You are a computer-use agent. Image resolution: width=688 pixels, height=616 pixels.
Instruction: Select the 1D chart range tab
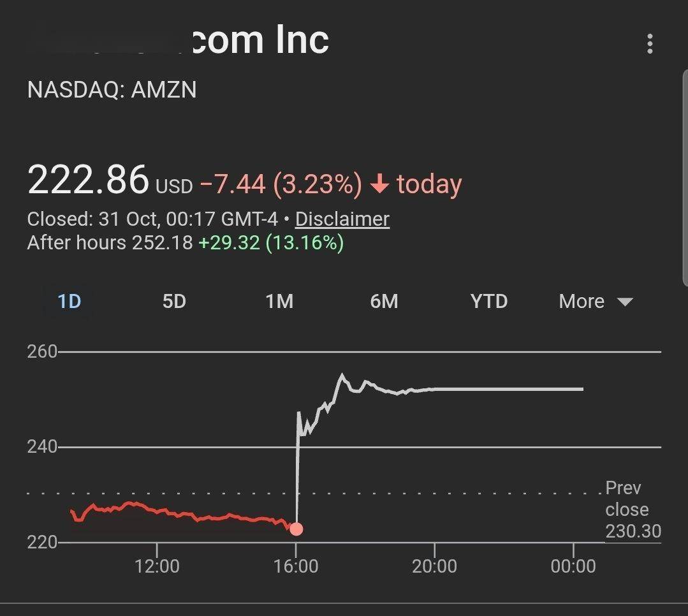pyautogui.click(x=69, y=301)
